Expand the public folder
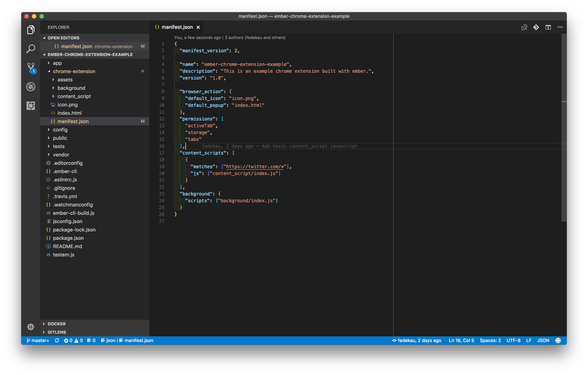Screen dimensions: 588x375 pyautogui.click(x=95, y=138)
